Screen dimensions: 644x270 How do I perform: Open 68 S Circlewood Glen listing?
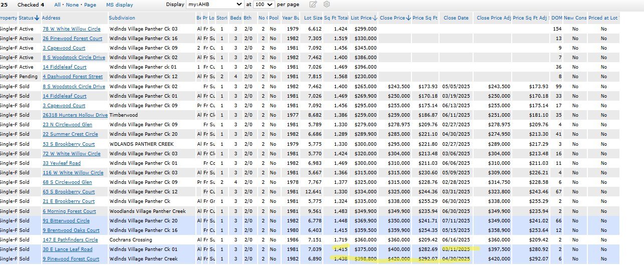(x=67, y=182)
